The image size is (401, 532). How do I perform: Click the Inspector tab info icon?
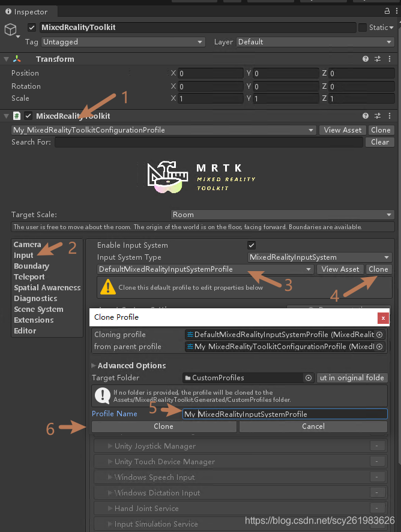(8, 11)
